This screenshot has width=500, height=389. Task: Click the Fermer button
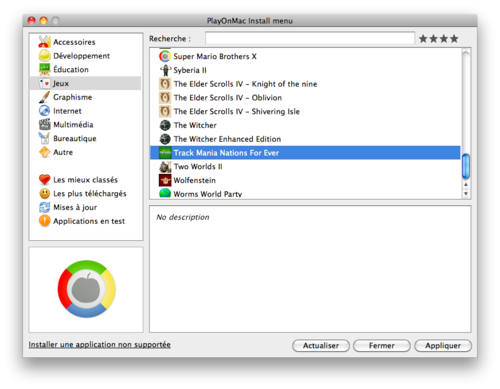(382, 346)
